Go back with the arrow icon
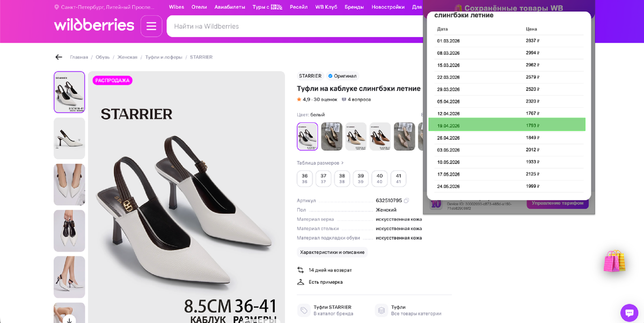This screenshot has width=644, height=323. [58, 57]
